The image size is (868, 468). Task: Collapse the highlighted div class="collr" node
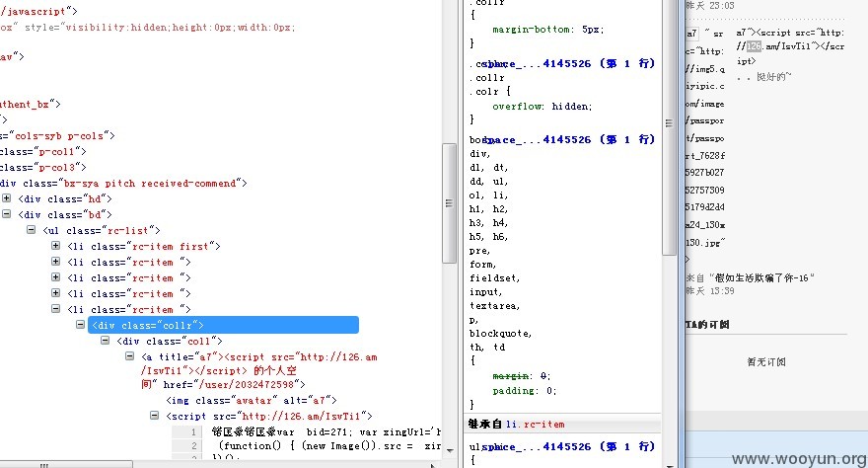[x=80, y=325]
